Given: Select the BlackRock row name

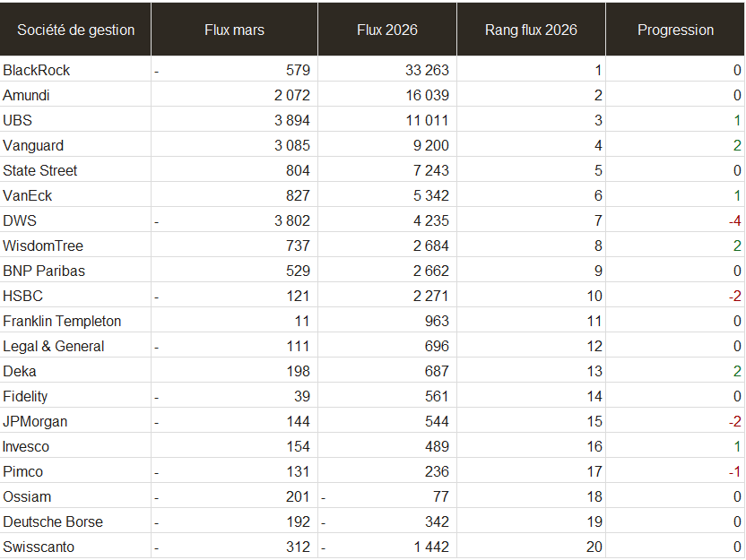Looking at the screenshot, I should pyautogui.click(x=37, y=71).
